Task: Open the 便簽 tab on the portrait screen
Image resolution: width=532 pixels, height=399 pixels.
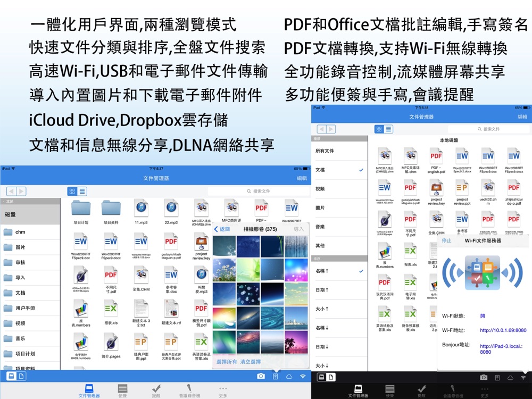Action: coord(390,391)
